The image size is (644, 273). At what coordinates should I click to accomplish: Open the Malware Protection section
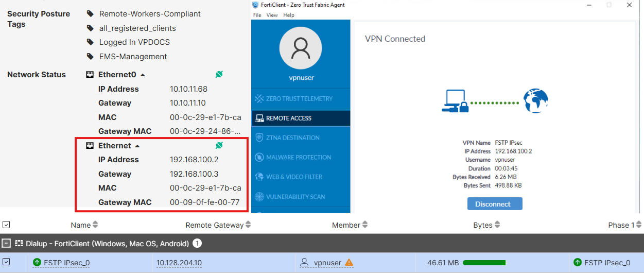click(x=301, y=157)
